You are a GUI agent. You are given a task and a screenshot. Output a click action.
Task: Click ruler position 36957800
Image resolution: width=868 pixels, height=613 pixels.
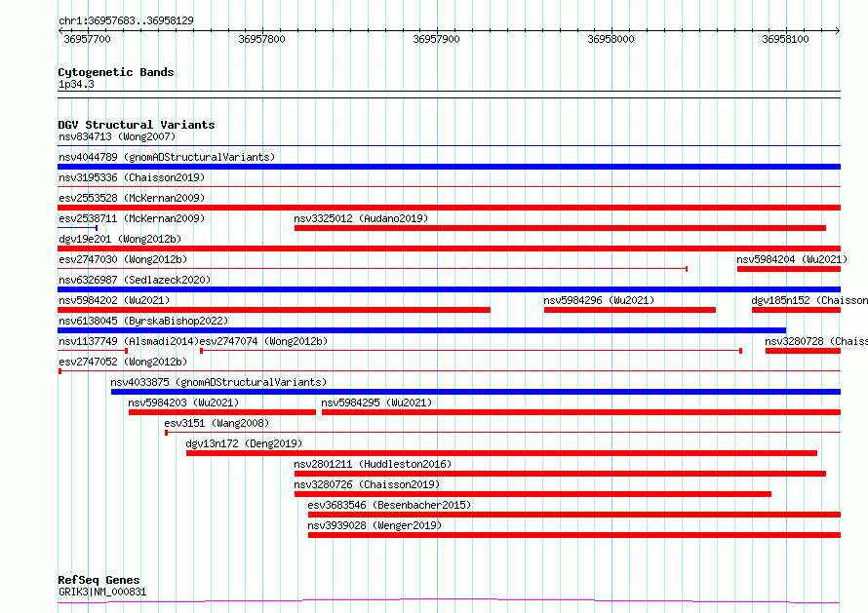click(261, 39)
